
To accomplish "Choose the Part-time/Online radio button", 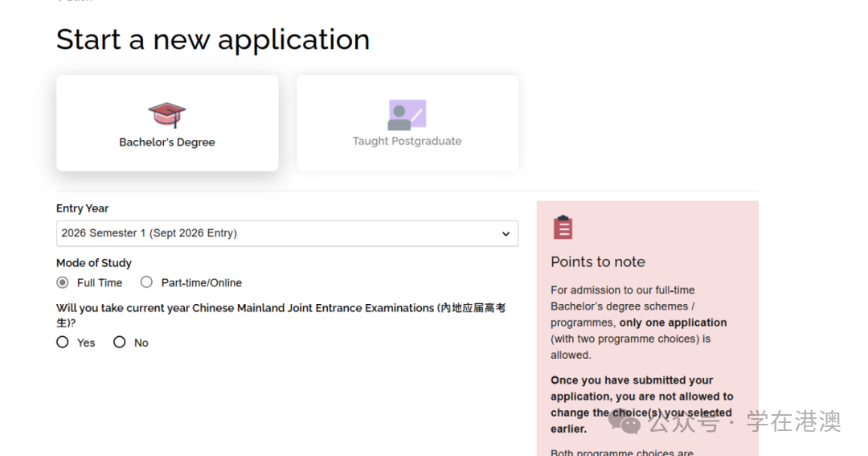I will coord(146,282).
